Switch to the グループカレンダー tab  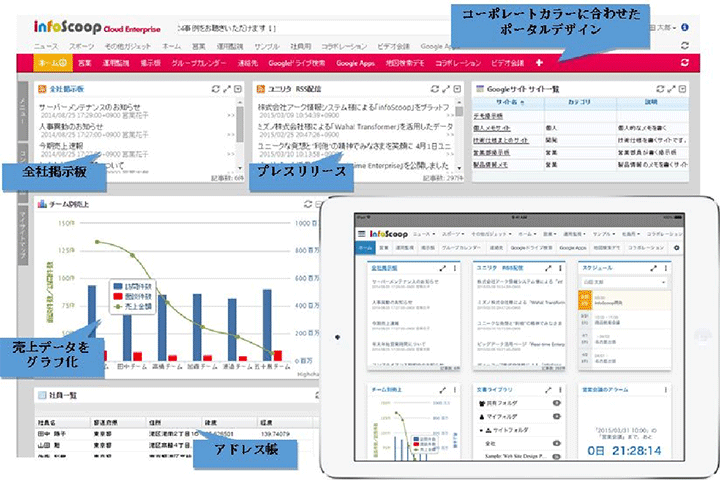pyautogui.click(x=198, y=63)
